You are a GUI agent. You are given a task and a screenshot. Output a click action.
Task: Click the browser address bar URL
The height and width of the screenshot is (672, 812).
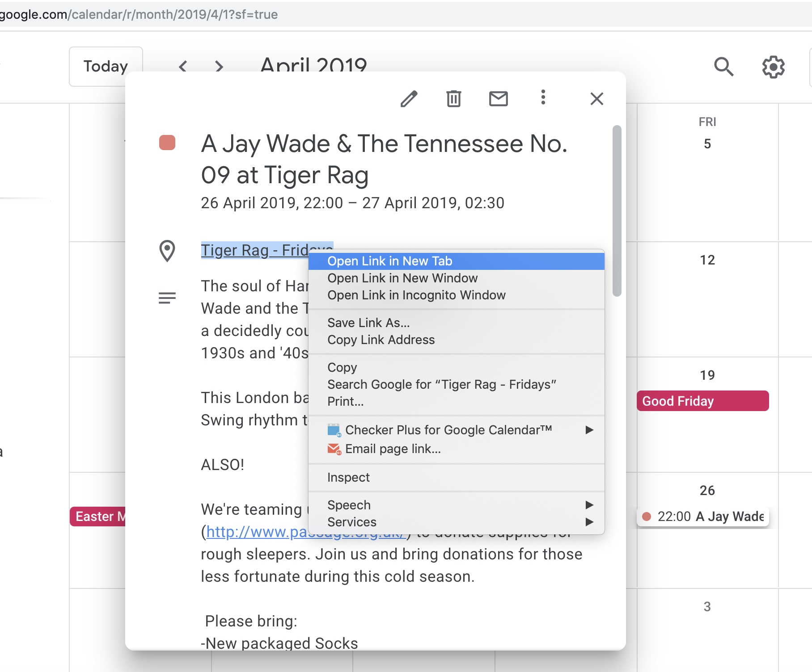tap(139, 14)
